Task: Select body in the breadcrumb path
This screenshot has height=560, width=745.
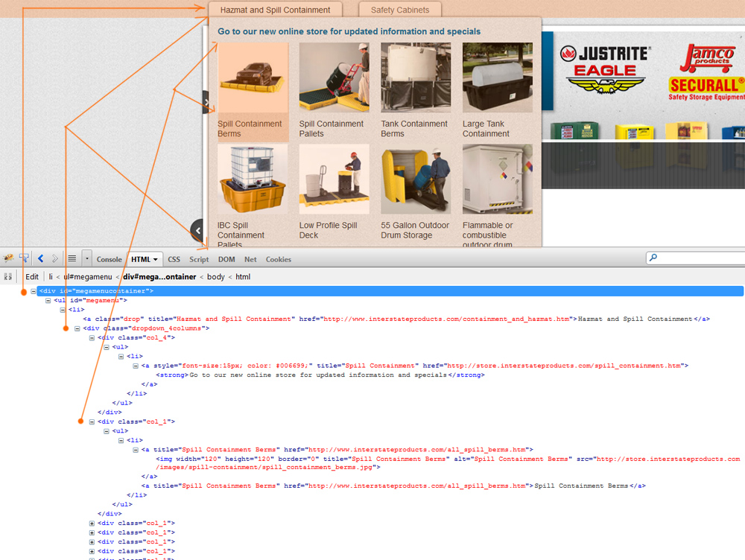Action: click(x=215, y=276)
